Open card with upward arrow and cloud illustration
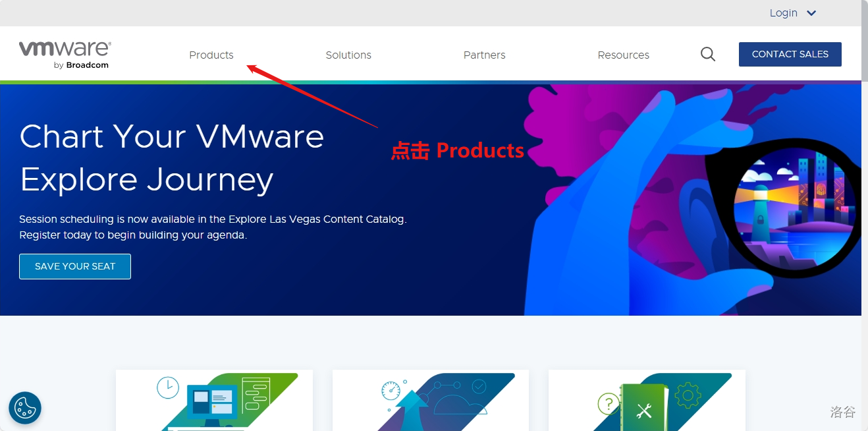The height and width of the screenshot is (431, 868). point(431,400)
